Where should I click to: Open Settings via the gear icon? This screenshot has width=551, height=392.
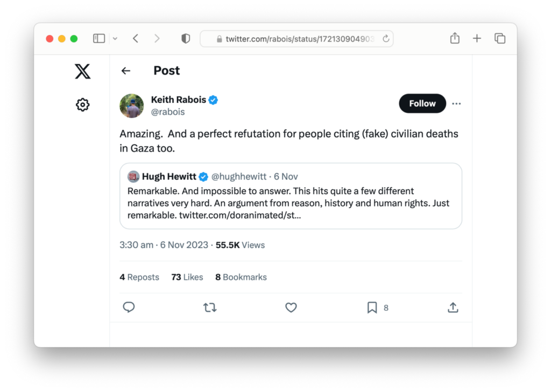[x=82, y=104]
